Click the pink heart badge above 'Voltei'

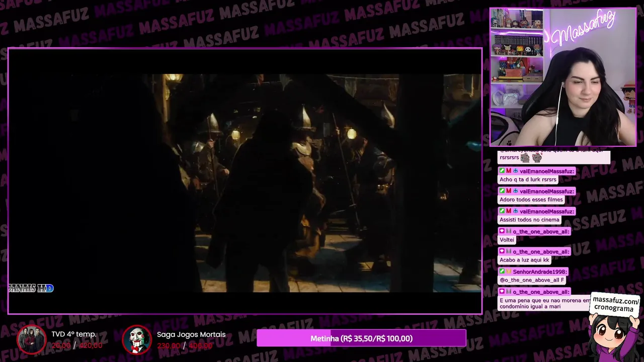(x=502, y=231)
